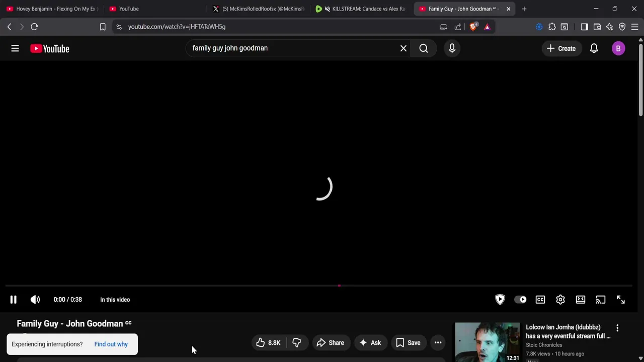
Task: Open Brave Rewards triangle icon
Action: click(x=487, y=27)
